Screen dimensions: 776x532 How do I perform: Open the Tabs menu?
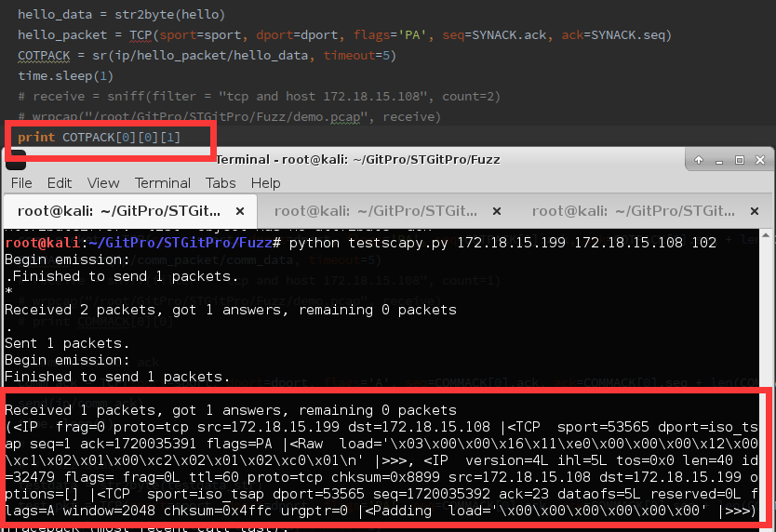(x=221, y=183)
